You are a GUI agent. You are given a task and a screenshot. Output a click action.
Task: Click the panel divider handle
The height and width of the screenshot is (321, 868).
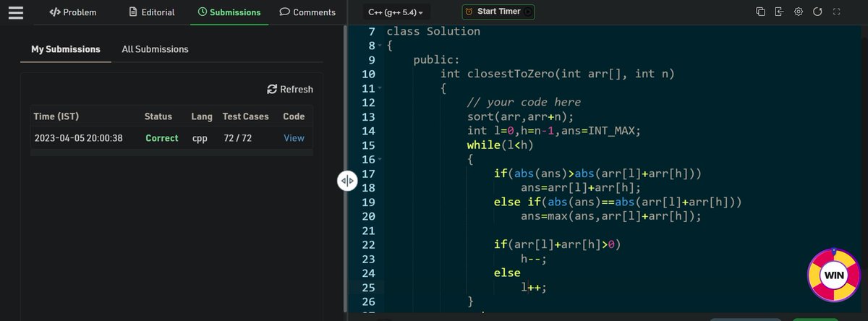click(346, 181)
